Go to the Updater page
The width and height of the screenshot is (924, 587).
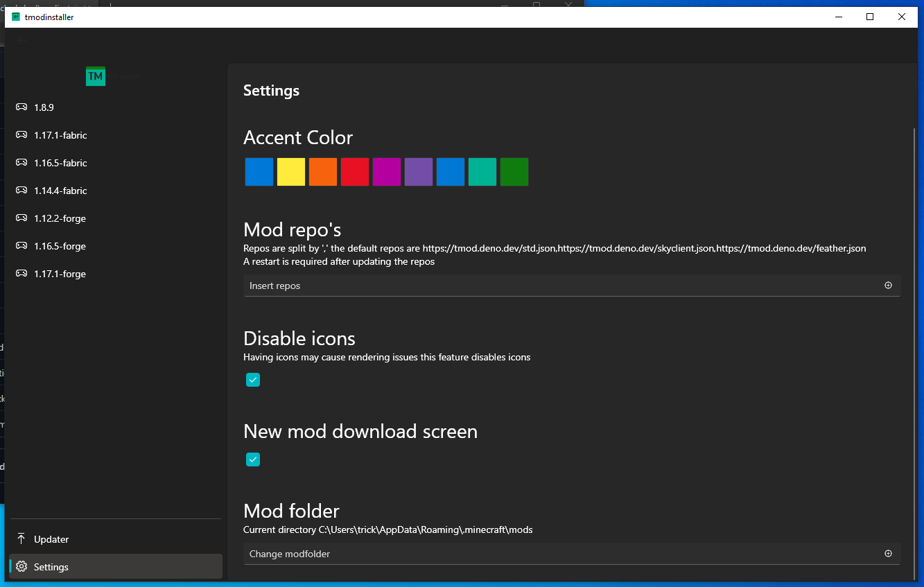pos(51,539)
